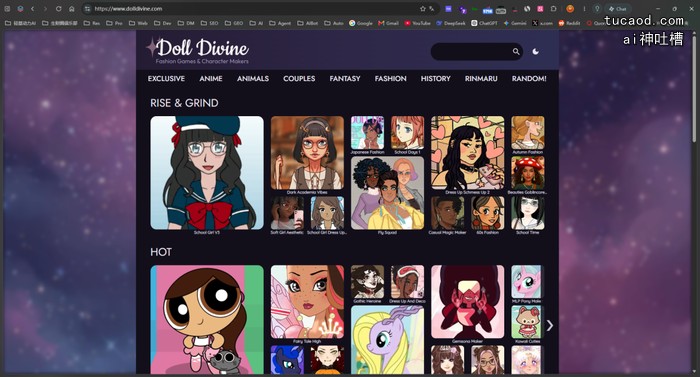
Task: Open the browser profile avatar
Action: coord(570,8)
